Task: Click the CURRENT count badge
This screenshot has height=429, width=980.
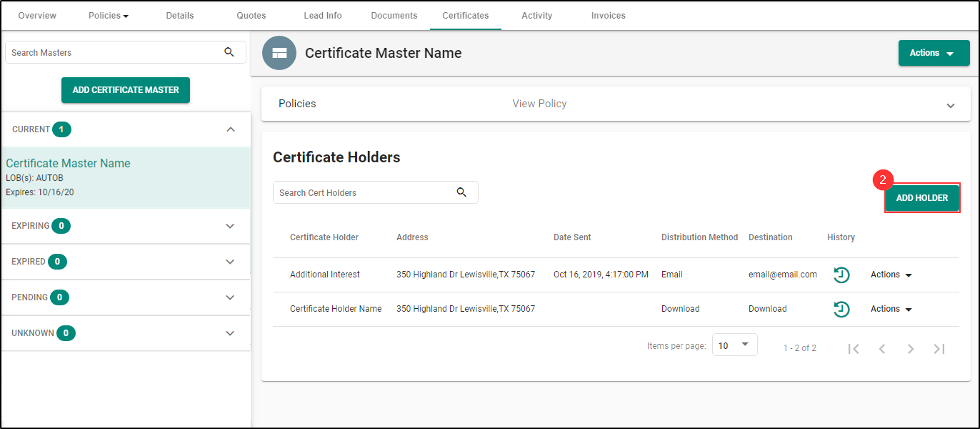Action: tap(61, 129)
